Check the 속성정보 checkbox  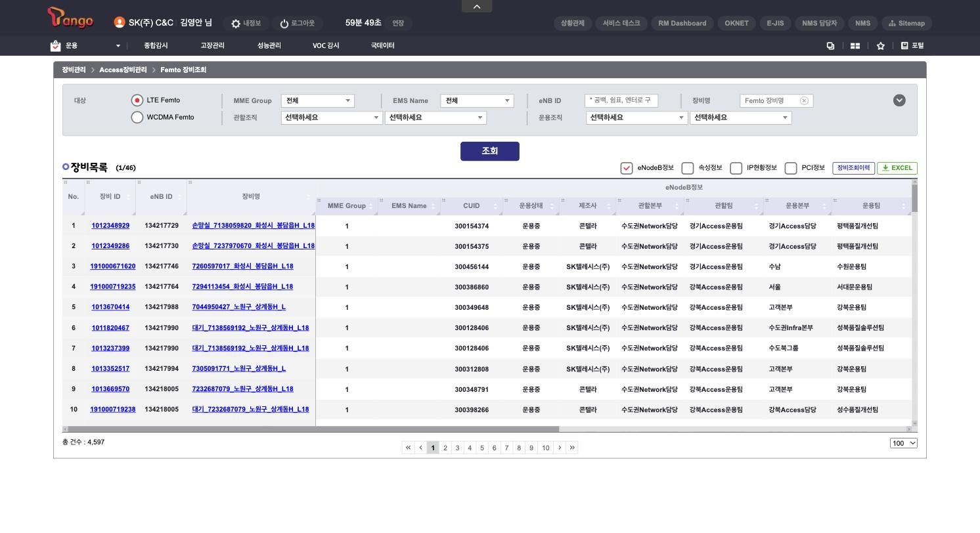[x=688, y=168]
